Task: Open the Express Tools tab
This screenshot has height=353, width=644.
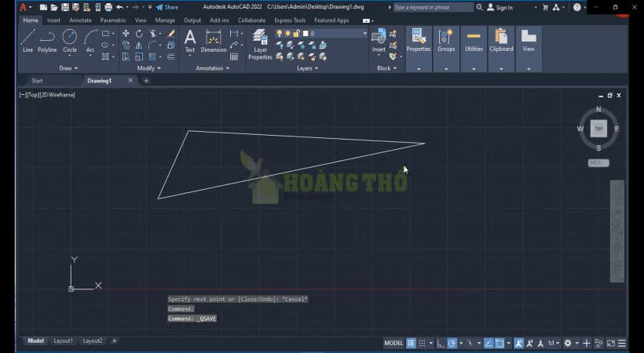Action: 290,20
